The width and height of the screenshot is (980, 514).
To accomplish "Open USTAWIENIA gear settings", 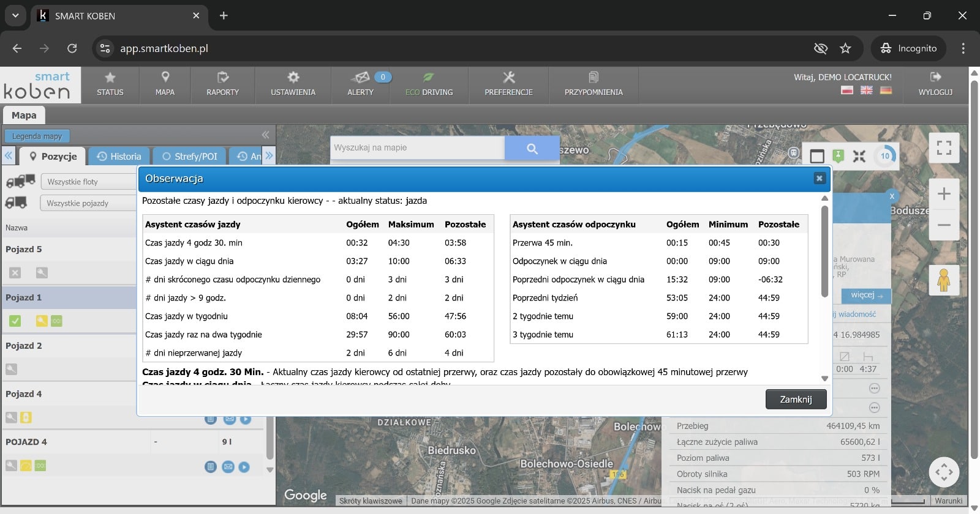I will tap(293, 78).
